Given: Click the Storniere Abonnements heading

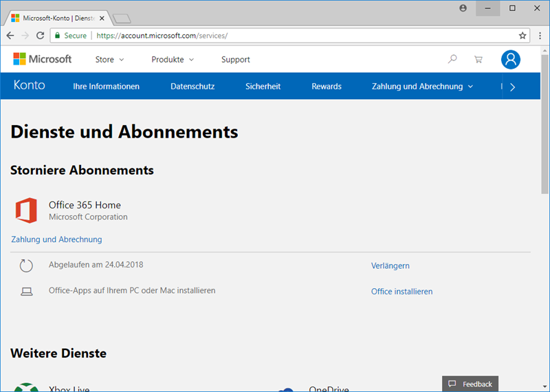Looking at the screenshot, I should [x=82, y=170].
